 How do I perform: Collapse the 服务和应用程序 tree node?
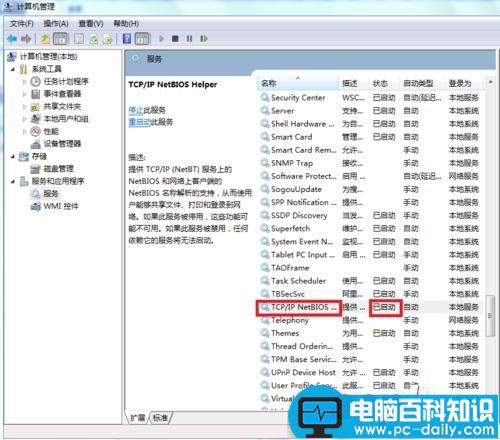(13, 181)
